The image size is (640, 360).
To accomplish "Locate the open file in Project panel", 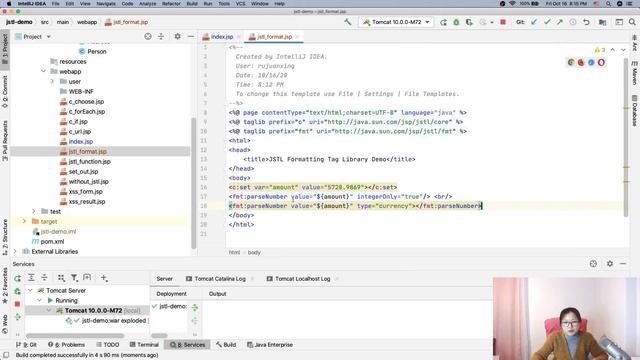I will point(148,36).
